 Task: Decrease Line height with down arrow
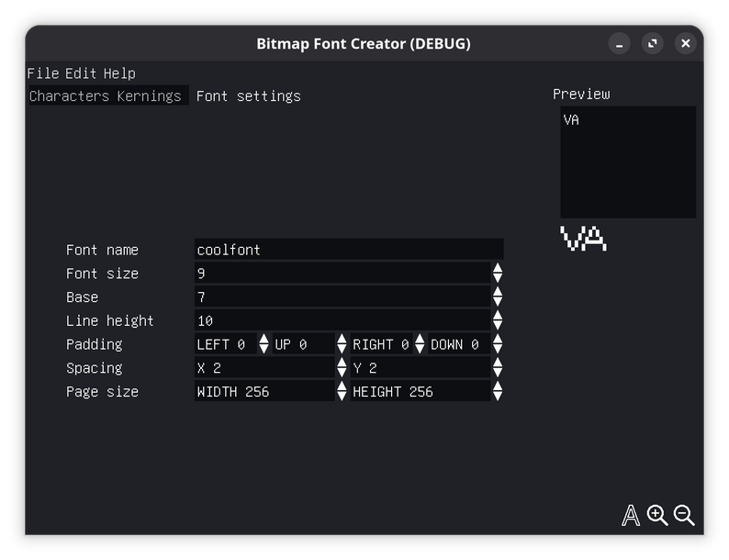[x=498, y=325]
